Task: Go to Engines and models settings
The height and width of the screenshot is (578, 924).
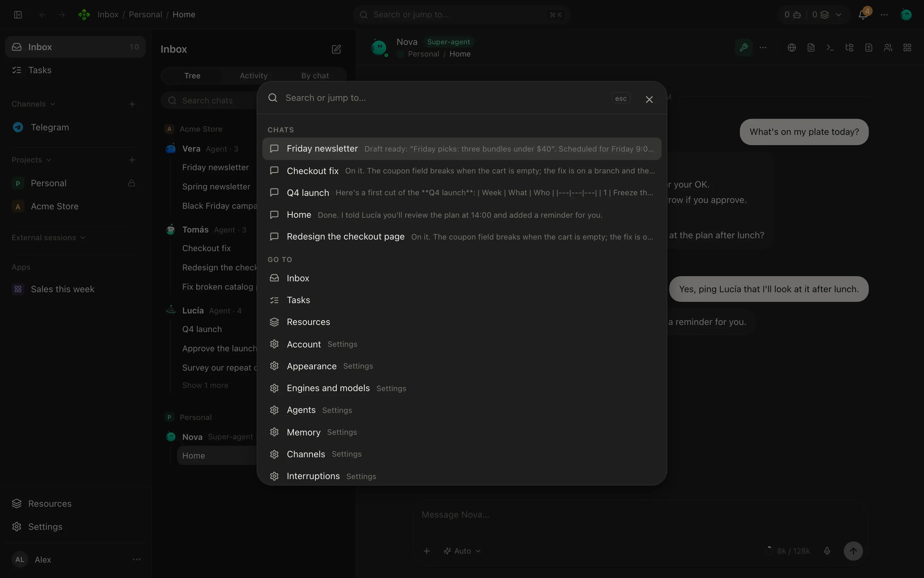Action: point(462,388)
